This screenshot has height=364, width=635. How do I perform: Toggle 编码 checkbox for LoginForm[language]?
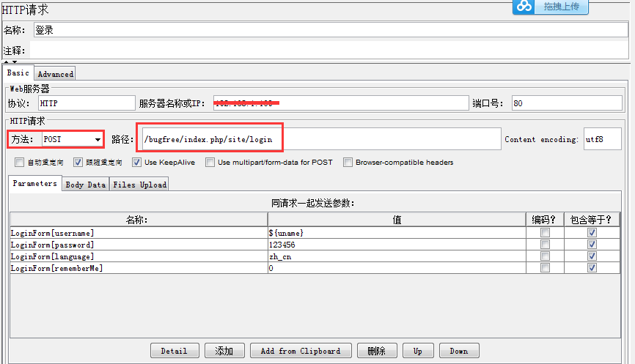pyautogui.click(x=545, y=256)
